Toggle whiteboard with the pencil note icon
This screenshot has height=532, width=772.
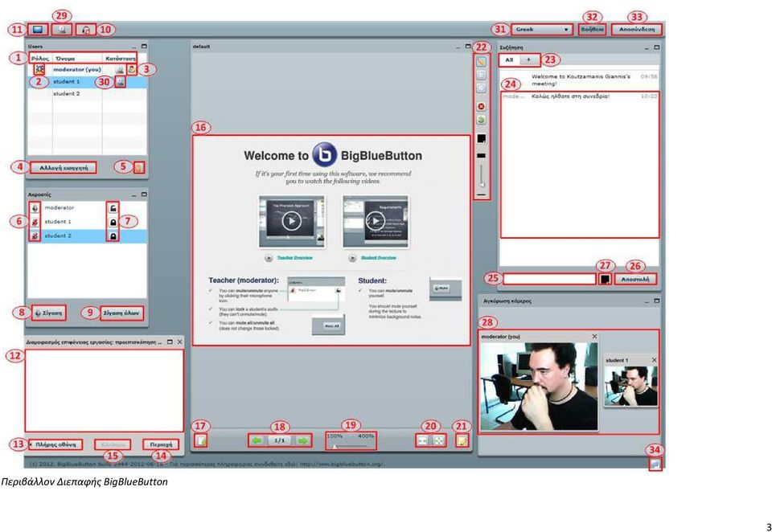pyautogui.click(x=462, y=441)
